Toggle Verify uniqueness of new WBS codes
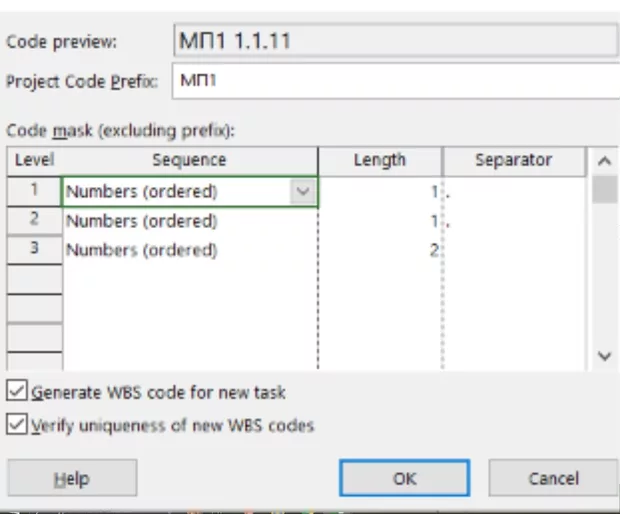This screenshot has width=620, height=514. [x=17, y=425]
